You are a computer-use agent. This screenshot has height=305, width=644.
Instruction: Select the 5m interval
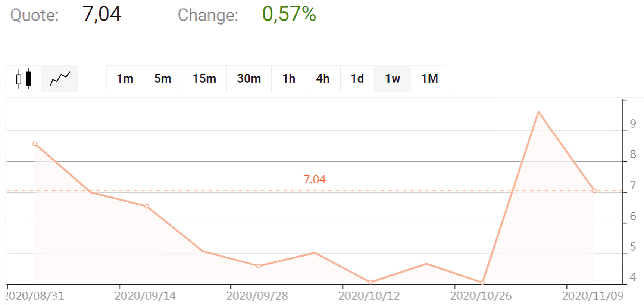pos(163,78)
